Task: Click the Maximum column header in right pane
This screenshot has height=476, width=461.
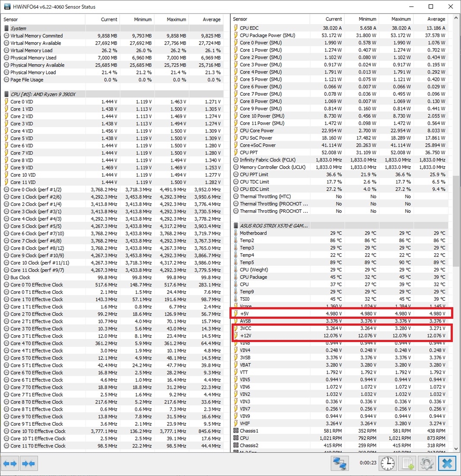Action: 396,19
